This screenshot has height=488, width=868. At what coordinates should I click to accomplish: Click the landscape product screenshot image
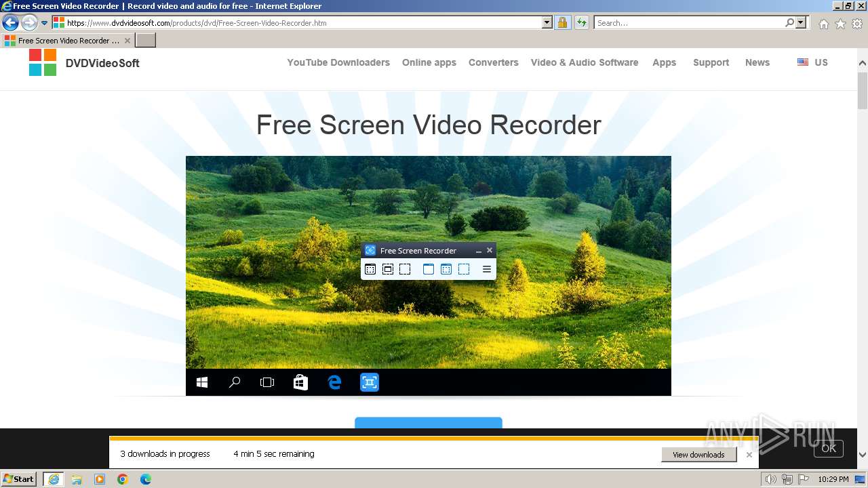coord(429,276)
